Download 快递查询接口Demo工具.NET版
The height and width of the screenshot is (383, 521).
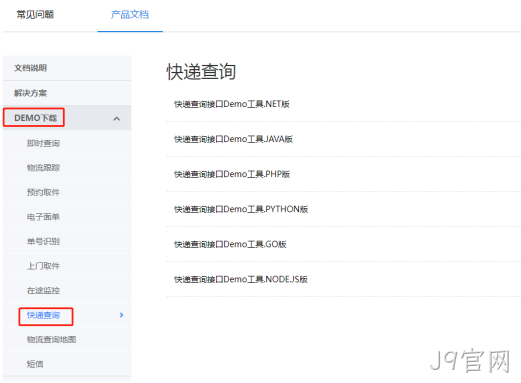pyautogui.click(x=232, y=104)
